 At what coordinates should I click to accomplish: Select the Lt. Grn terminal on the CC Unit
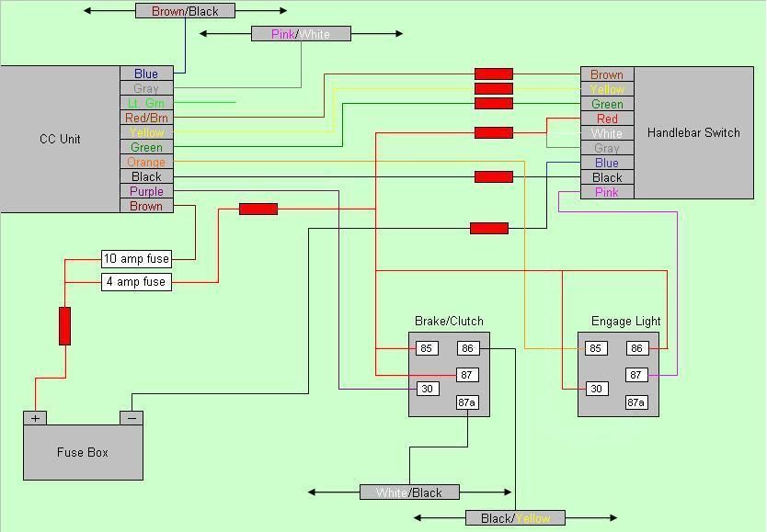(146, 103)
